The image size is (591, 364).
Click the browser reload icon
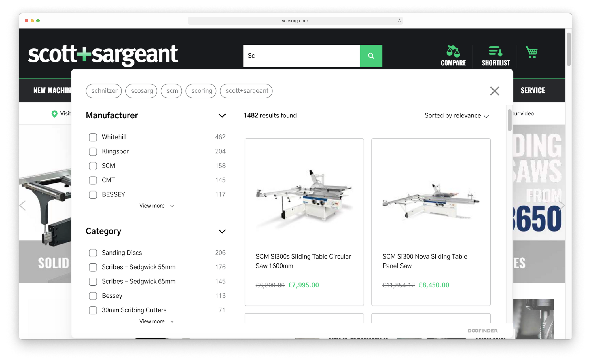399,21
